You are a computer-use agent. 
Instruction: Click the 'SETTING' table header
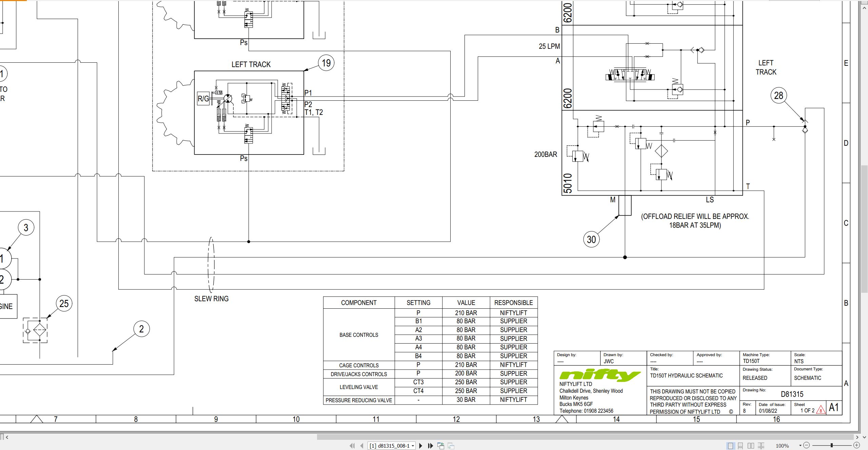click(418, 303)
